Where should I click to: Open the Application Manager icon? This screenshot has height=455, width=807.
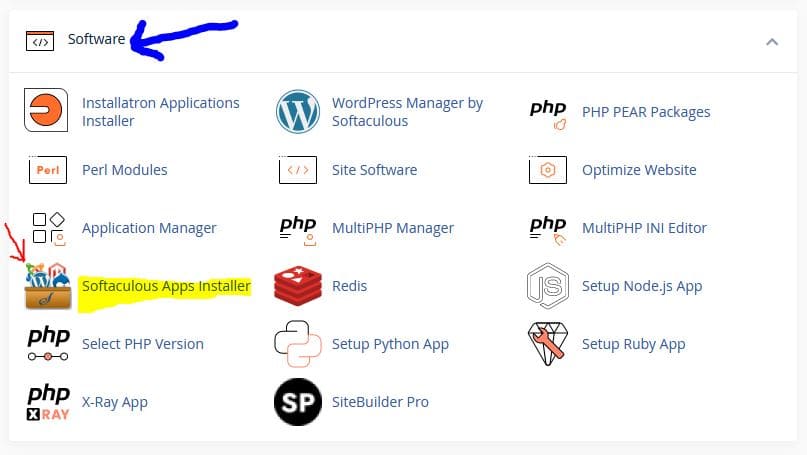point(48,228)
